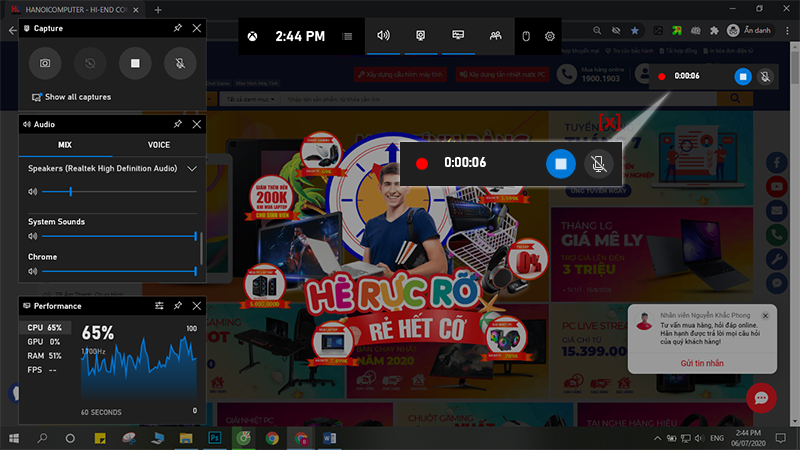
Task: Close the Audio widget
Action: click(x=196, y=124)
